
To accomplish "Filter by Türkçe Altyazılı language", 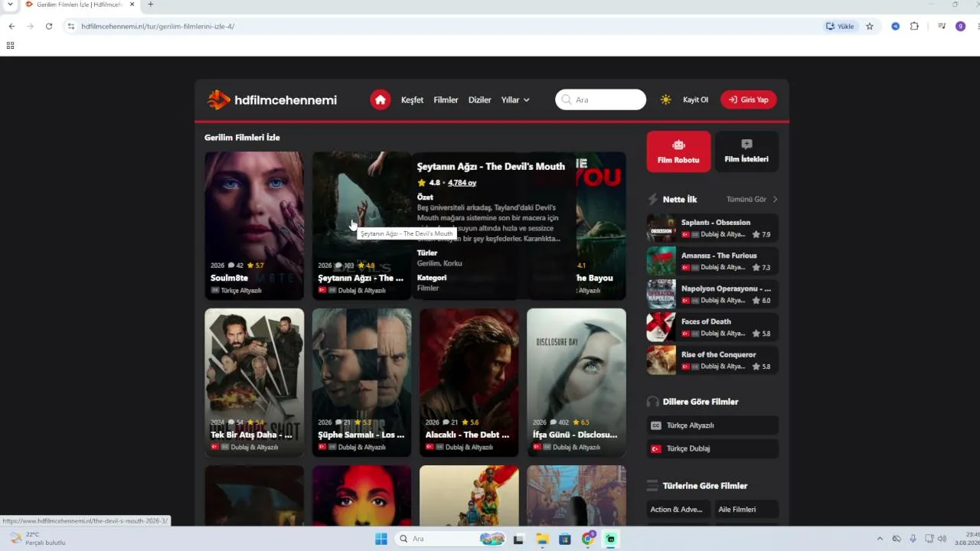I will point(712,425).
